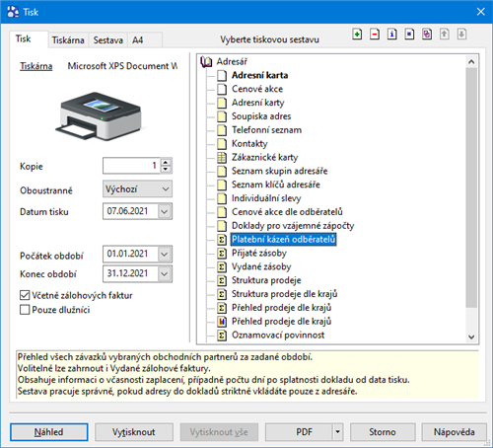The height and width of the screenshot is (448, 493).
Task: Switch to the Sestava tab
Action: click(108, 40)
